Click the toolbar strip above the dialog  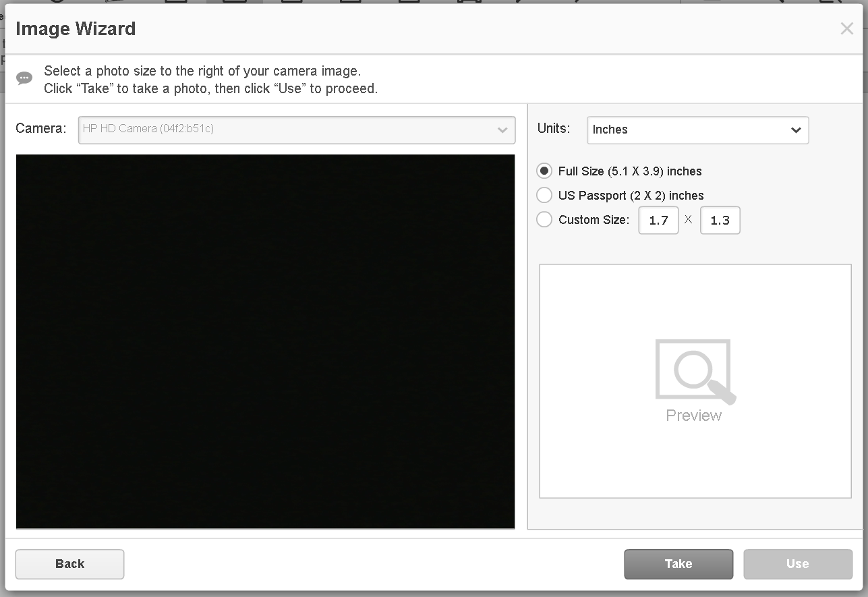tap(432, 3)
